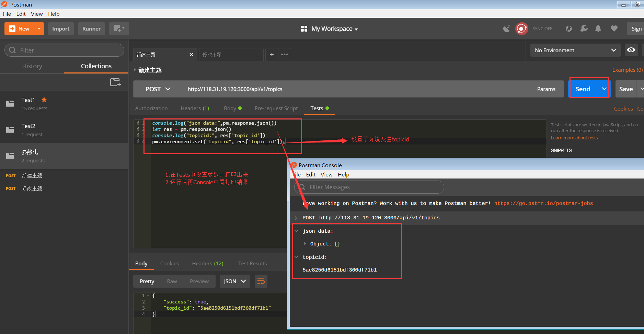The width and height of the screenshot is (644, 334).
Task: Select the Raw response view
Action: (x=172, y=281)
